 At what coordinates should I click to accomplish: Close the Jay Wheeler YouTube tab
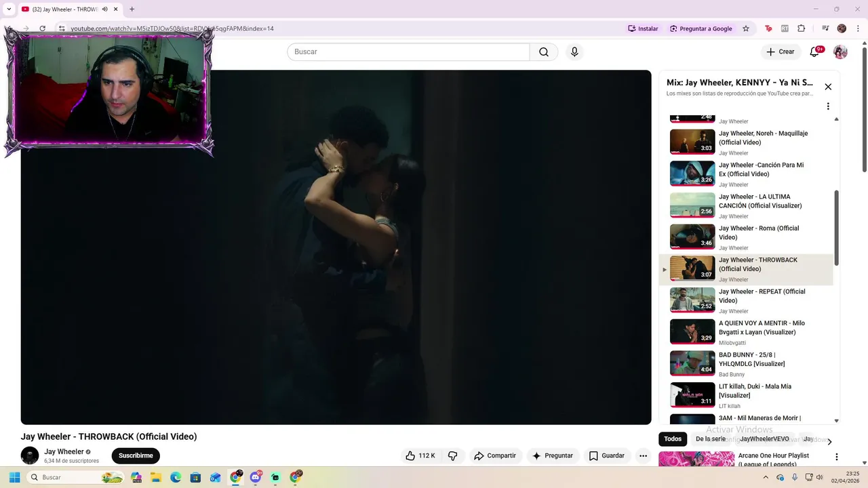(116, 9)
